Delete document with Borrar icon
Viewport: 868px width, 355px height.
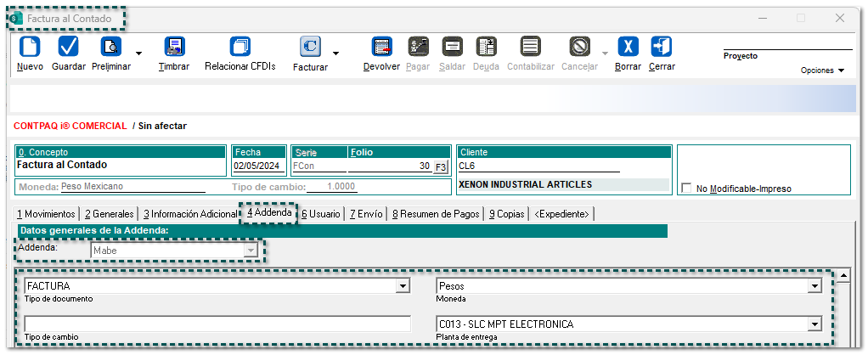click(628, 47)
